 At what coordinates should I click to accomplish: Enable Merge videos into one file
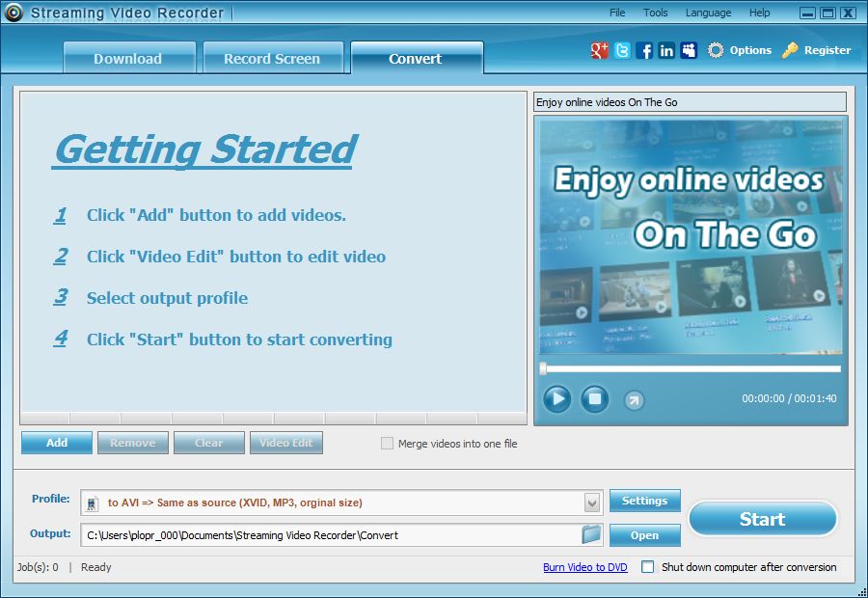pyautogui.click(x=387, y=444)
